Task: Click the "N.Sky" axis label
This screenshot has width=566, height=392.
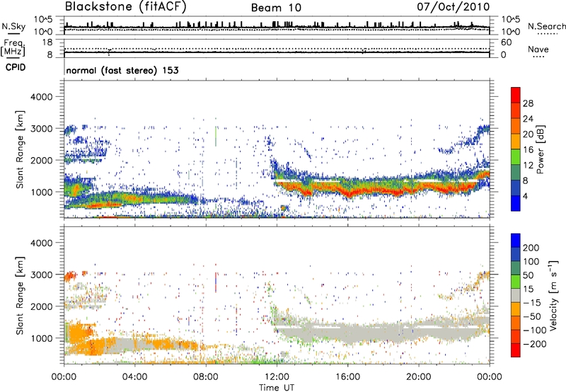Action: (13, 26)
